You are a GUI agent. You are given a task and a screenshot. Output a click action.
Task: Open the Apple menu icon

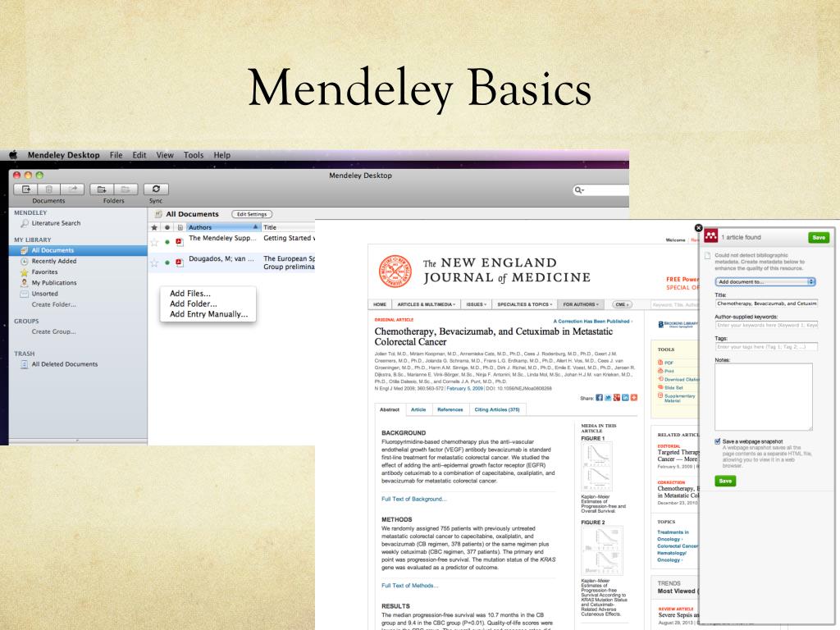[13, 155]
